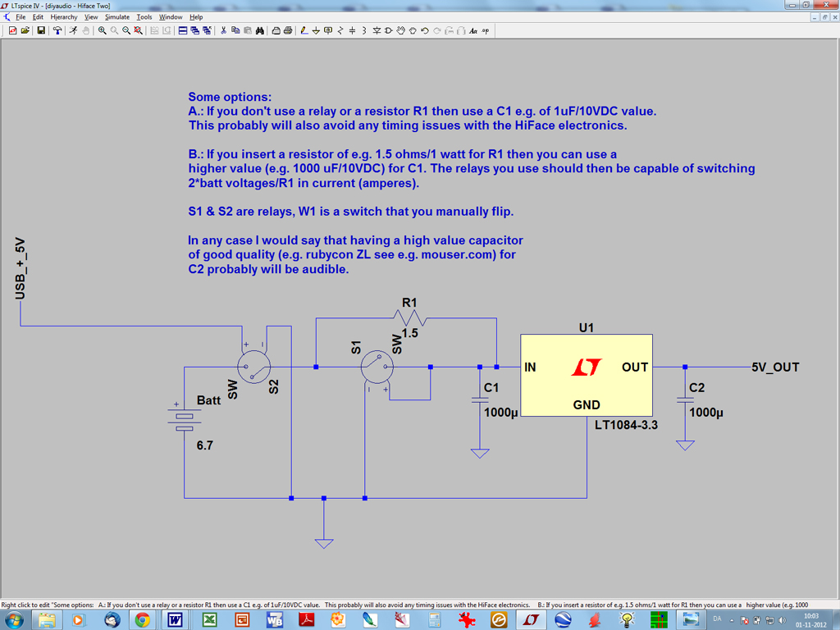840x630 pixels.
Task: Click the battery value '6.7' text
Action: (204, 445)
